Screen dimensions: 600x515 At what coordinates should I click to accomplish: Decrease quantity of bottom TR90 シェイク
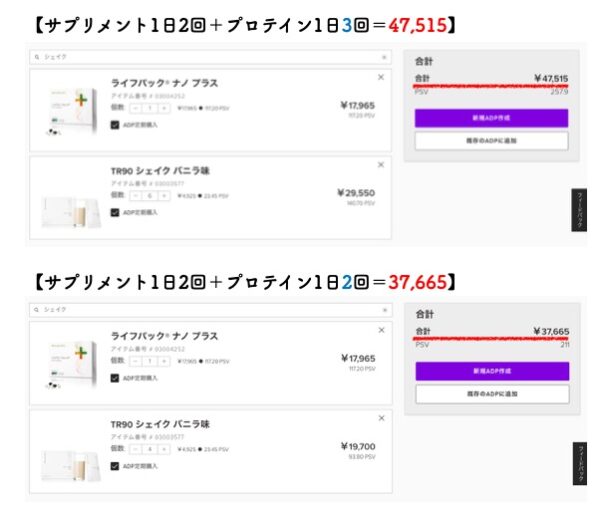click(135, 449)
